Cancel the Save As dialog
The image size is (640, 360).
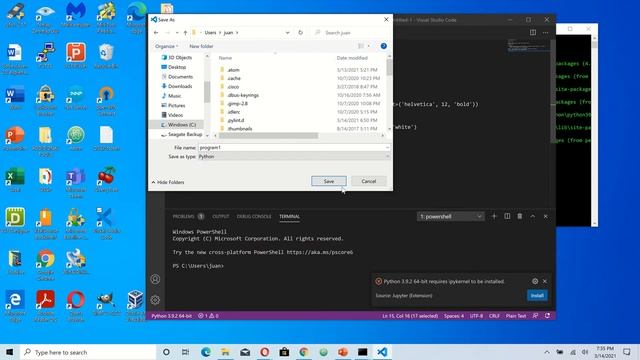tap(369, 181)
